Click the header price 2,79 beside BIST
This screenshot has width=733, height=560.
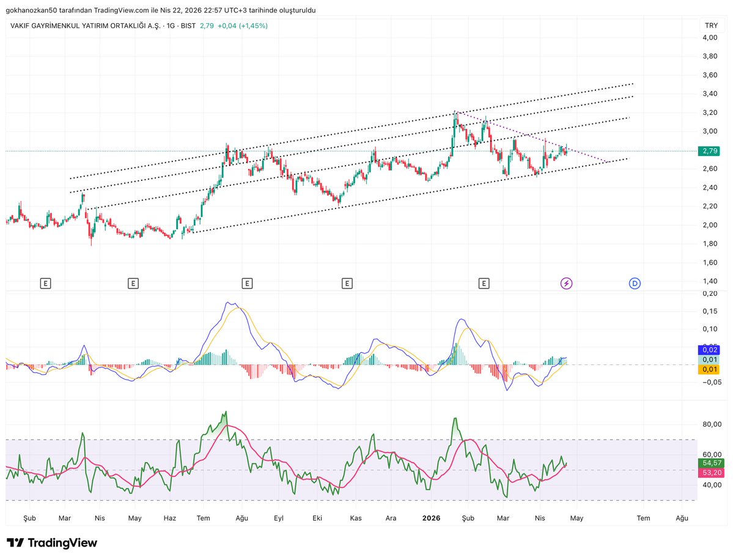click(207, 26)
